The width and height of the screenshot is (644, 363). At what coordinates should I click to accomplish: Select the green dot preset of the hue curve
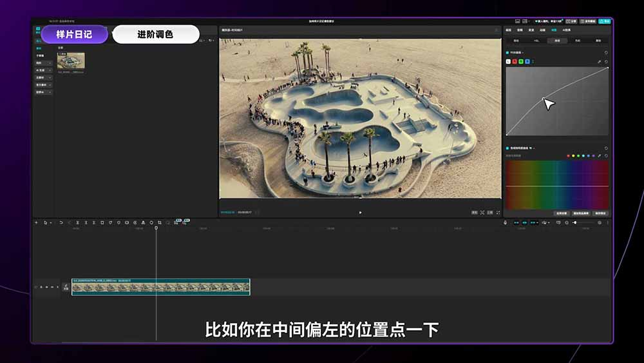click(x=578, y=156)
